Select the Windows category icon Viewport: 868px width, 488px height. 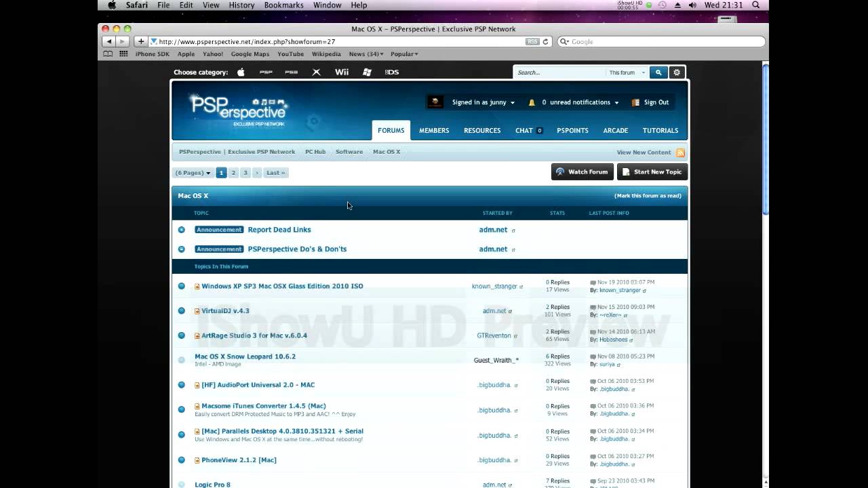click(x=367, y=72)
